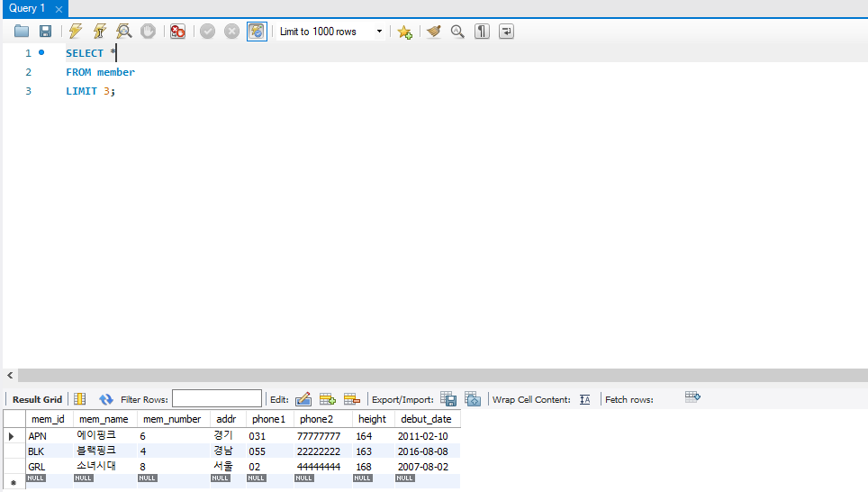Select the 소녀시대 name cell
This screenshot has width=868, height=492.
click(105, 467)
